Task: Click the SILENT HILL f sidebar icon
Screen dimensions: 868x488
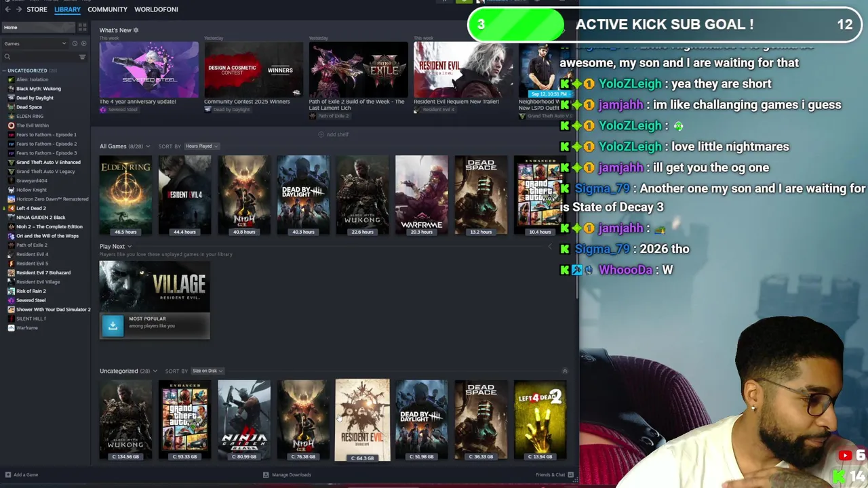Action: [x=11, y=319]
